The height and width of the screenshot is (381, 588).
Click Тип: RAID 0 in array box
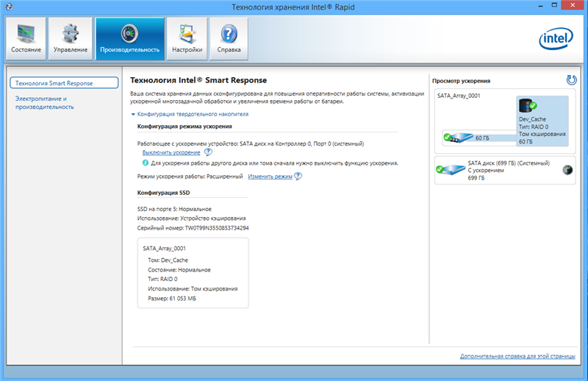162,279
